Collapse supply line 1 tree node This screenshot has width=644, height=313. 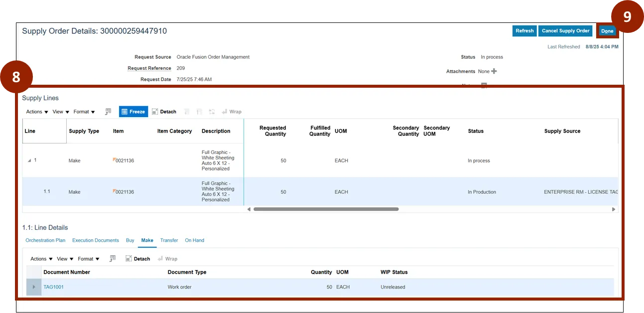pos(29,160)
